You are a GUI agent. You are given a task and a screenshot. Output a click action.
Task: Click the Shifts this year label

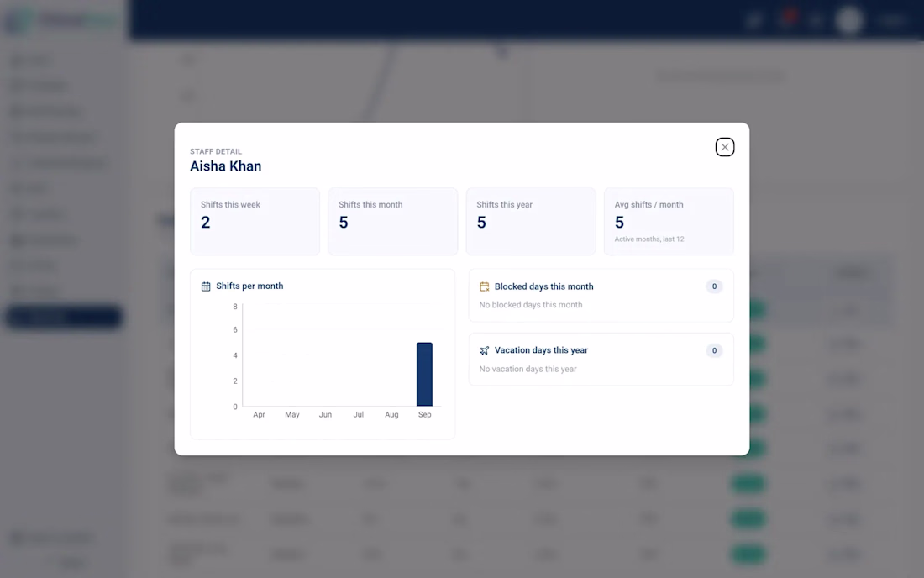(x=505, y=204)
